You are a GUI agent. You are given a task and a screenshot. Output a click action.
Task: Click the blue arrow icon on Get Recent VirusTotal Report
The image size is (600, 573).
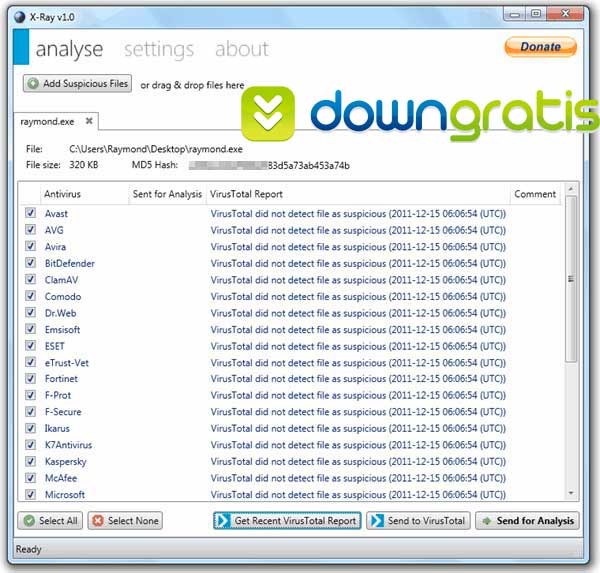(223, 521)
